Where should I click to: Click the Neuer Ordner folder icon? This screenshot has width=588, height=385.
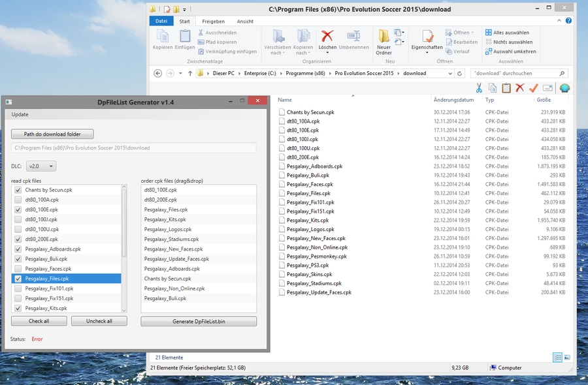[384, 37]
